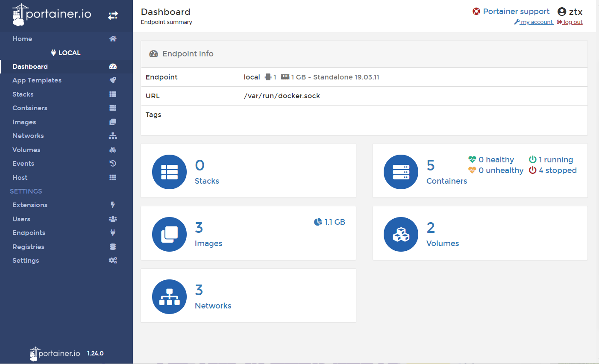Open Endpoints under Settings section

66,233
